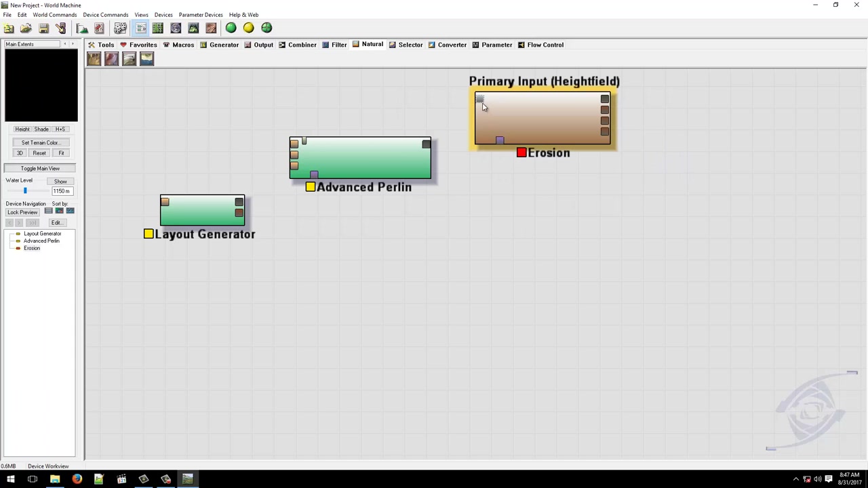This screenshot has width=868, height=488.
Task: Click the black terrain preview thumbnail
Action: click(41, 85)
